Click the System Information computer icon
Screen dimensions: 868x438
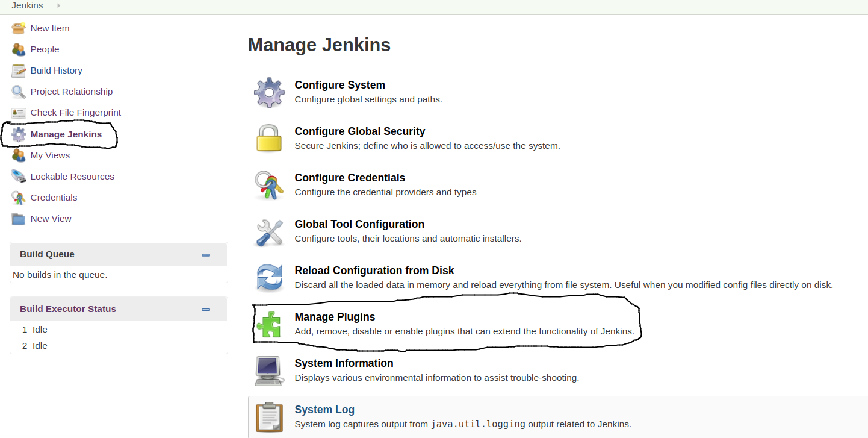pos(268,371)
